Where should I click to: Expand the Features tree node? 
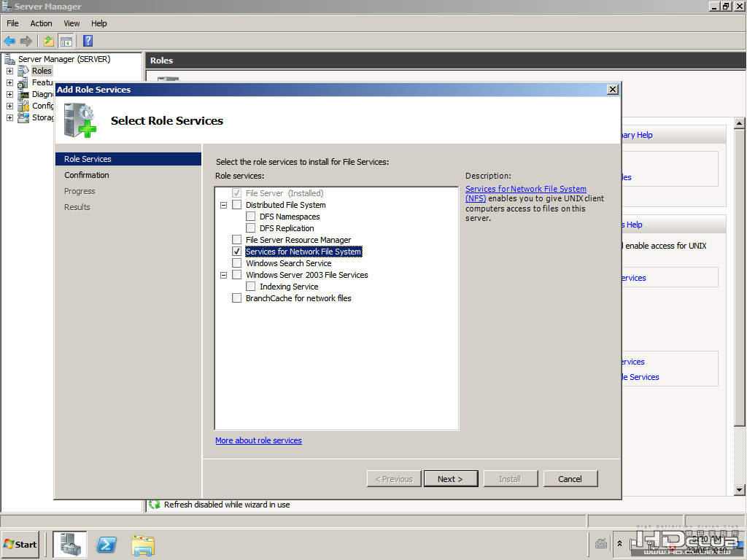[9, 82]
